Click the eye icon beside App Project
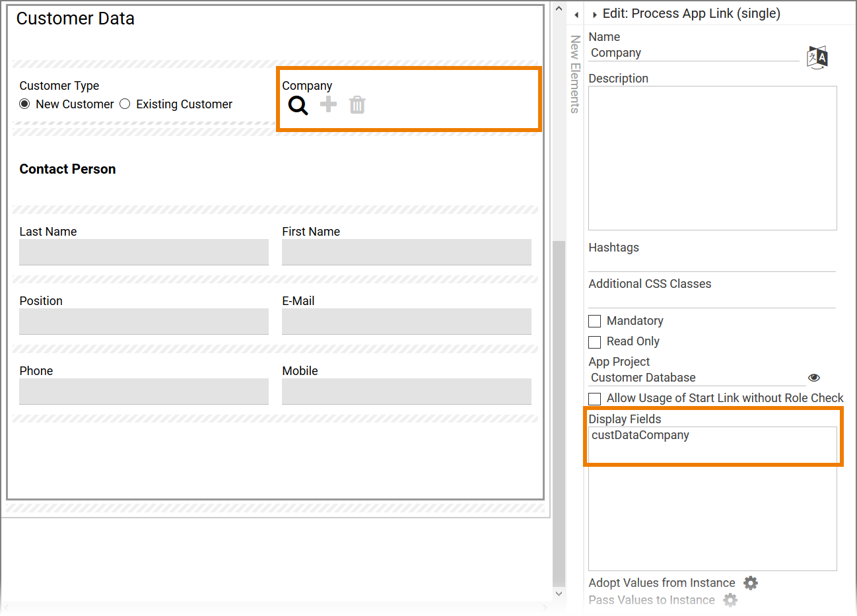 (x=814, y=378)
